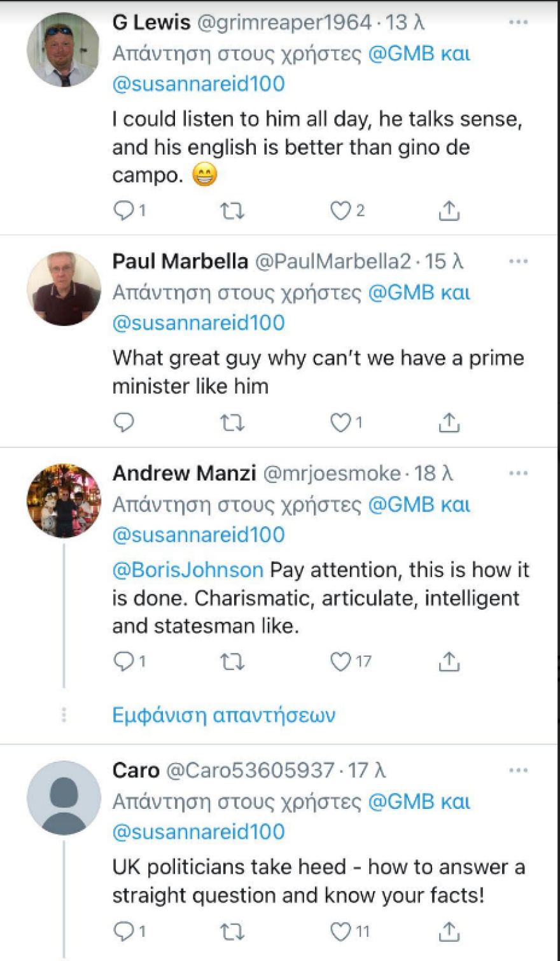Like G Lewis's tweet

click(340, 211)
